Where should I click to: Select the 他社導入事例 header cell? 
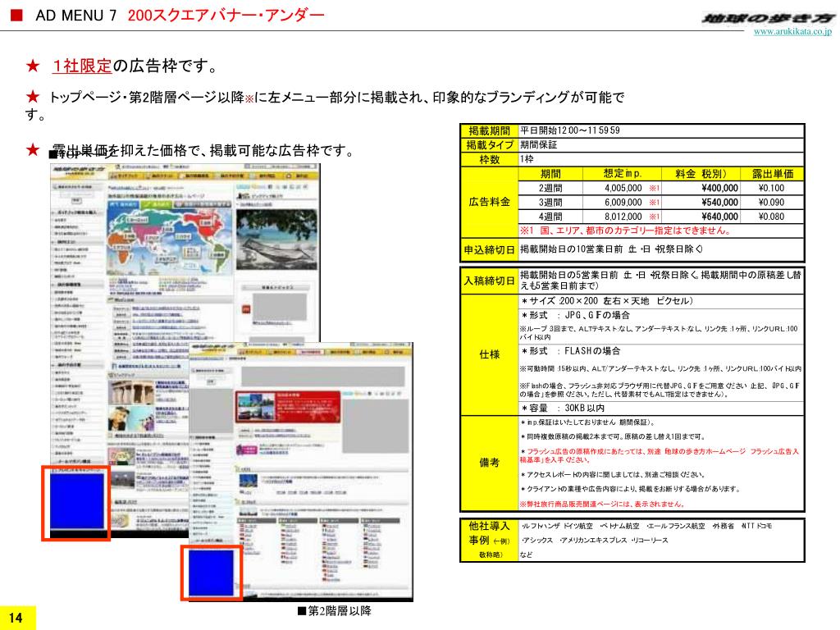[489, 540]
